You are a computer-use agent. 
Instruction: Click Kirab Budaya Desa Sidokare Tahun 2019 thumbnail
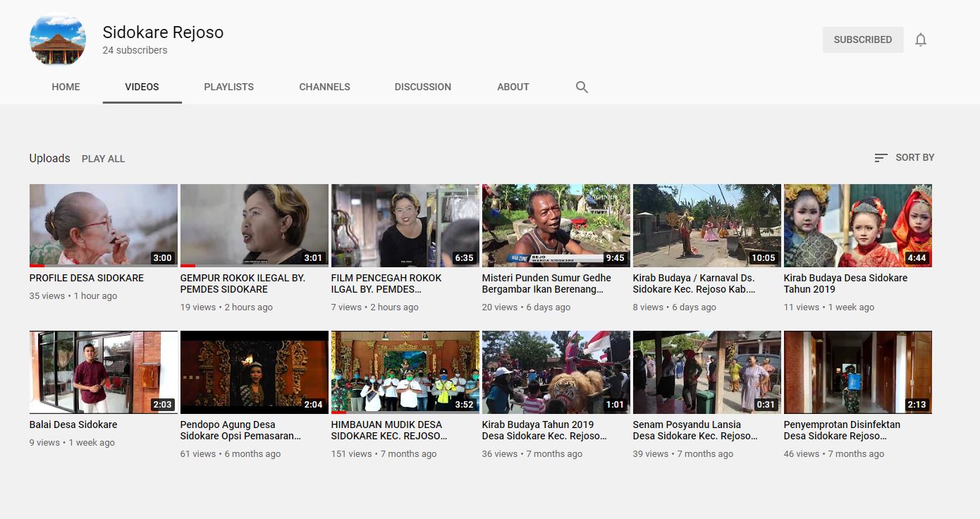pyautogui.click(x=857, y=225)
